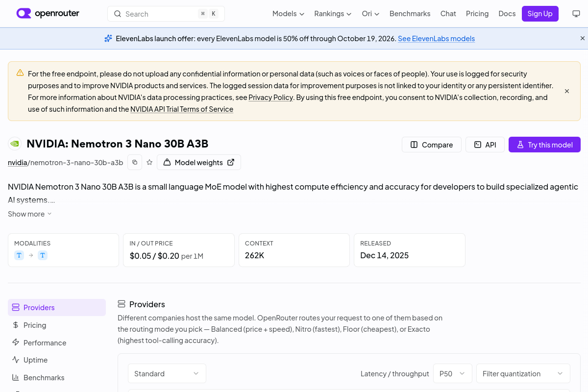Dismiss the ElevenLabs launch offer banner
Screen dimensions: 588x392
583,38
